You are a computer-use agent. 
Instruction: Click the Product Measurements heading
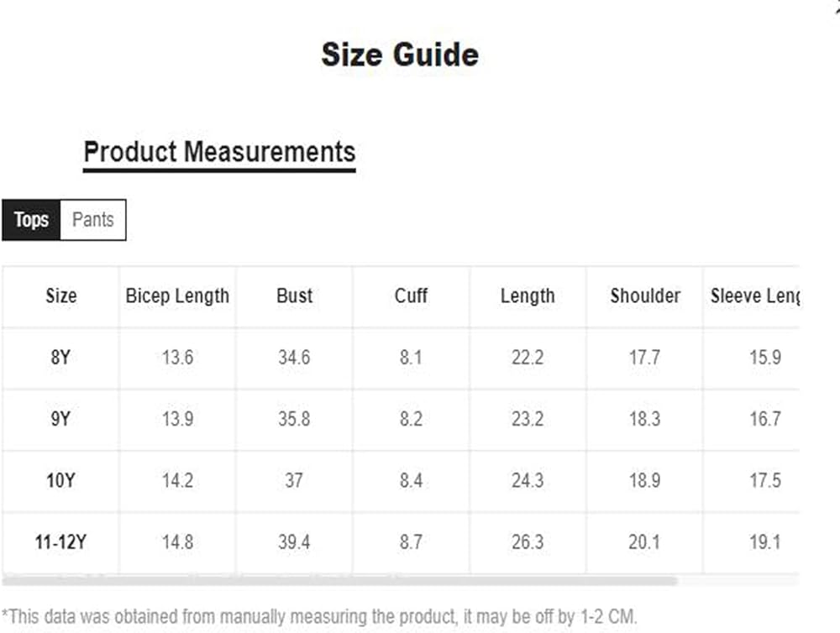pos(219,153)
